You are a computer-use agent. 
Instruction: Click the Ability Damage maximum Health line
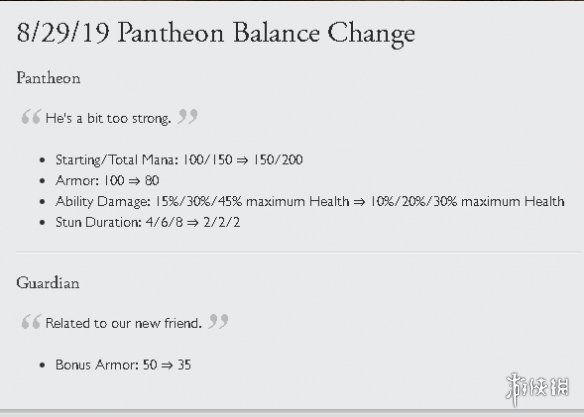(310, 201)
